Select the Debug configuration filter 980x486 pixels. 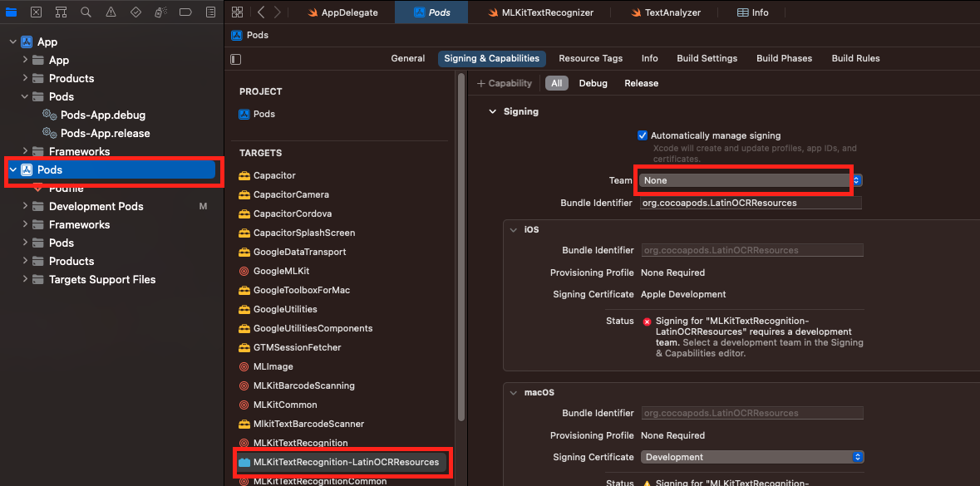(x=593, y=83)
